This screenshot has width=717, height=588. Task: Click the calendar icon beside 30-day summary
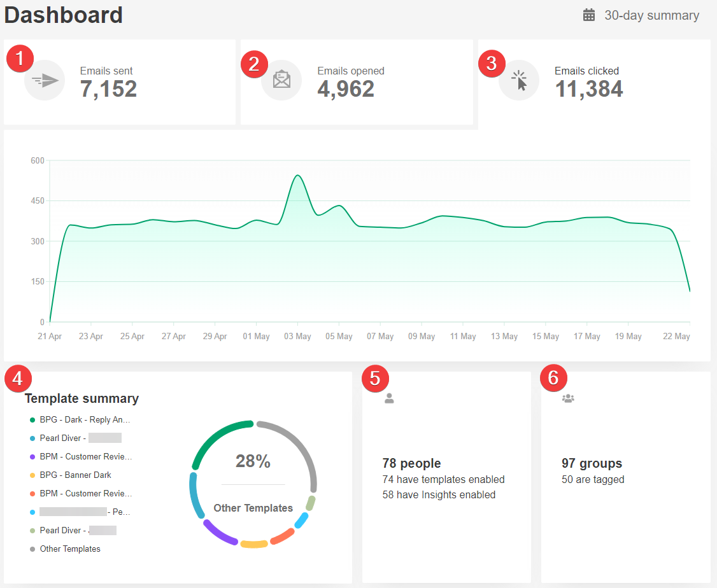[589, 15]
